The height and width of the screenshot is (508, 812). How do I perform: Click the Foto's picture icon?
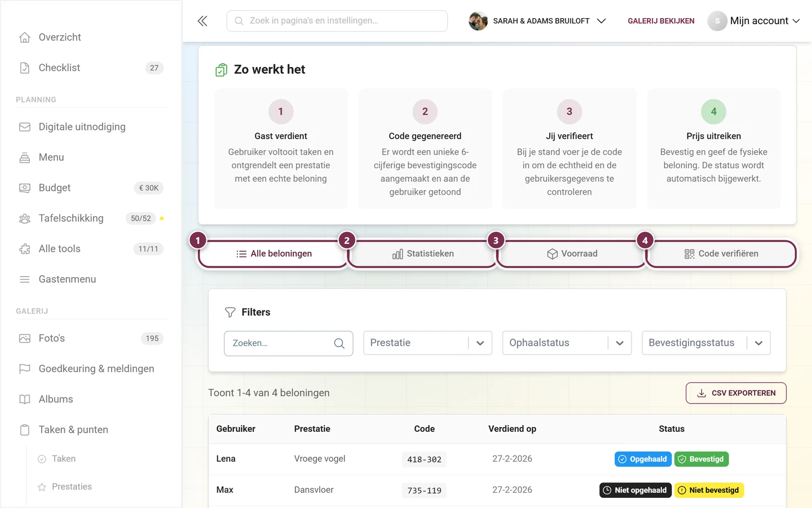(x=25, y=339)
